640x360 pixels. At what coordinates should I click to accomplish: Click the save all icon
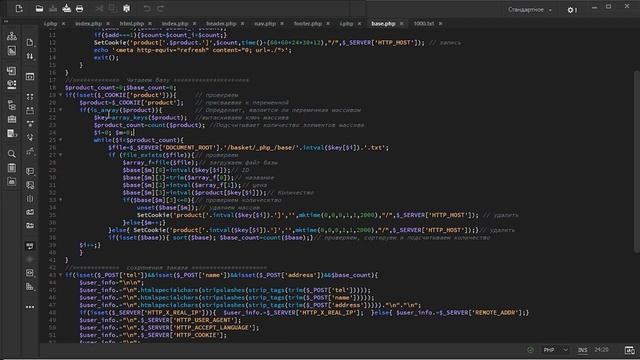67,9
